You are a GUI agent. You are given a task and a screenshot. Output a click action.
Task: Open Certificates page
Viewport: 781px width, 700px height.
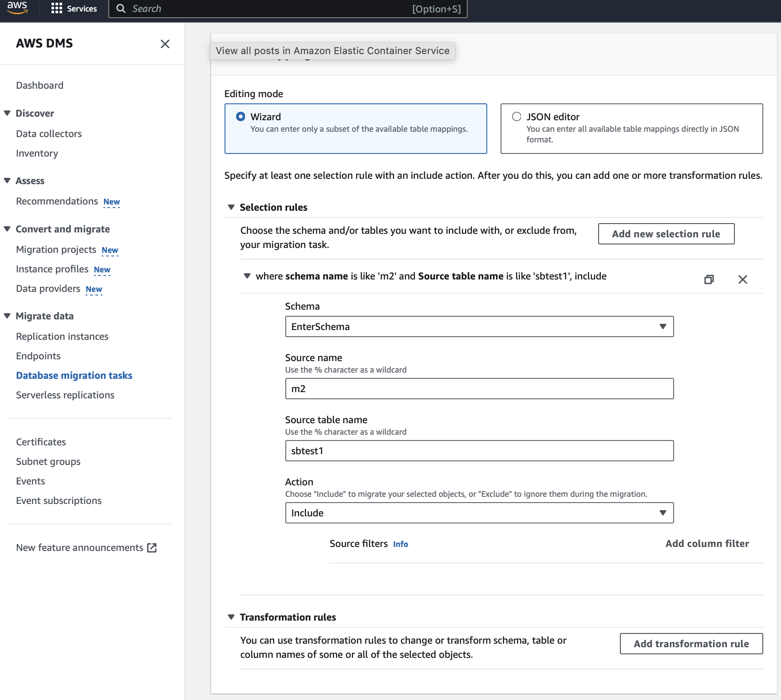pos(41,442)
